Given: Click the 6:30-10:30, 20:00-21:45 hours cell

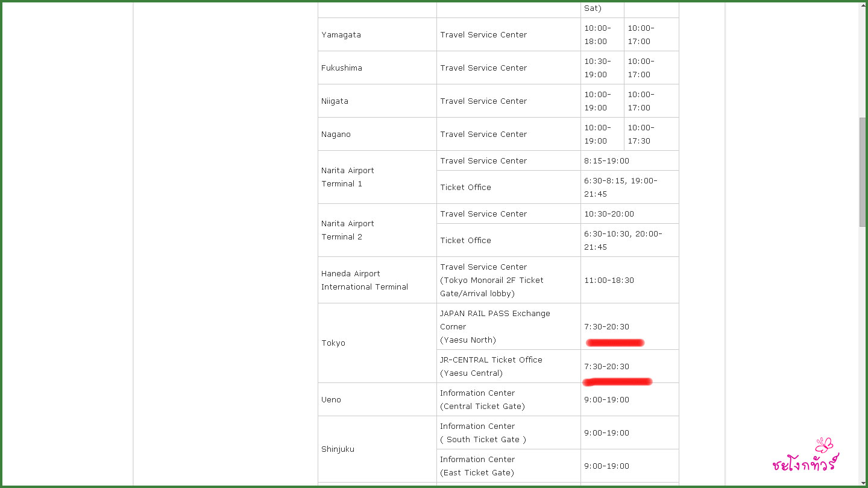Looking at the screenshot, I should pyautogui.click(x=630, y=240).
